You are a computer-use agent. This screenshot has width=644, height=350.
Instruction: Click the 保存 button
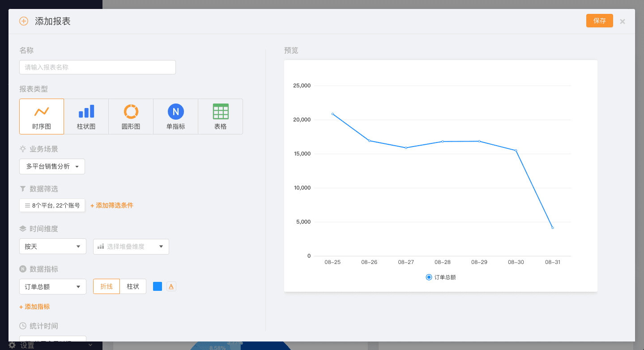coord(599,21)
